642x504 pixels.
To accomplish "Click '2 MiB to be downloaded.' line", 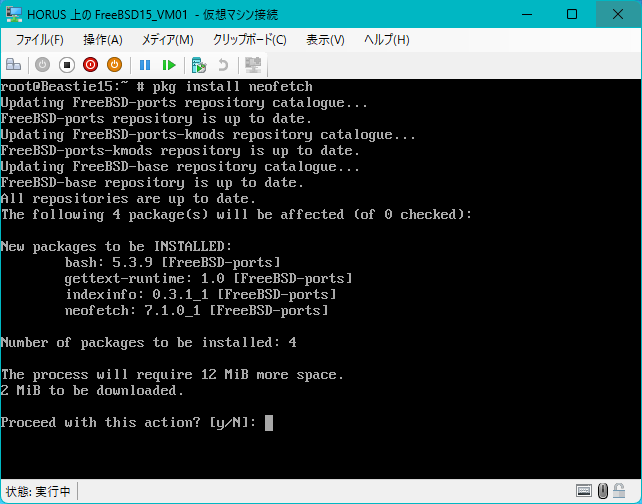I will (x=92, y=391).
